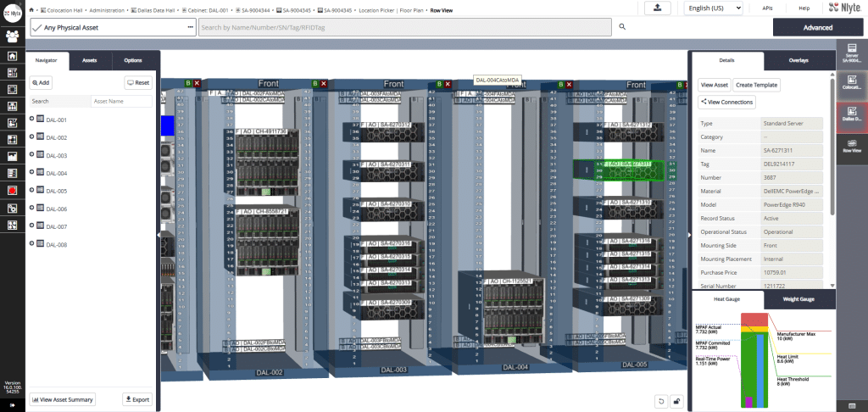
Task: Click the magnifier search icon
Action: [622, 27]
